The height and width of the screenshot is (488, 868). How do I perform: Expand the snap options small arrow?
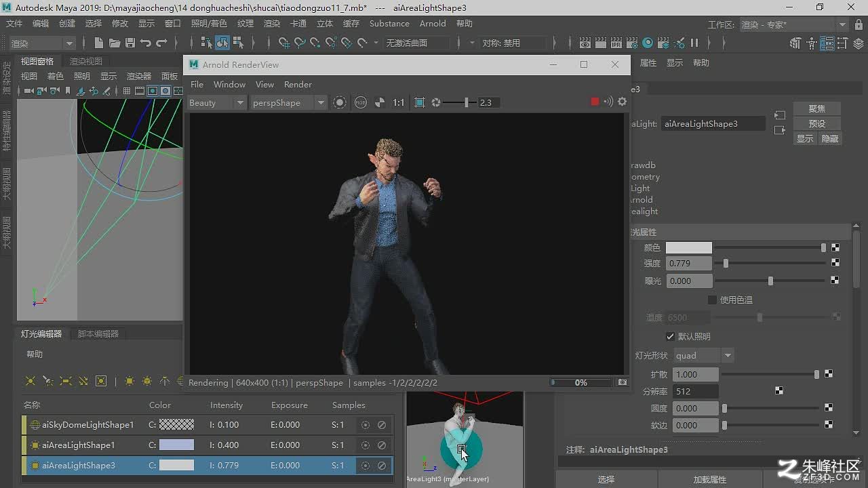(377, 43)
